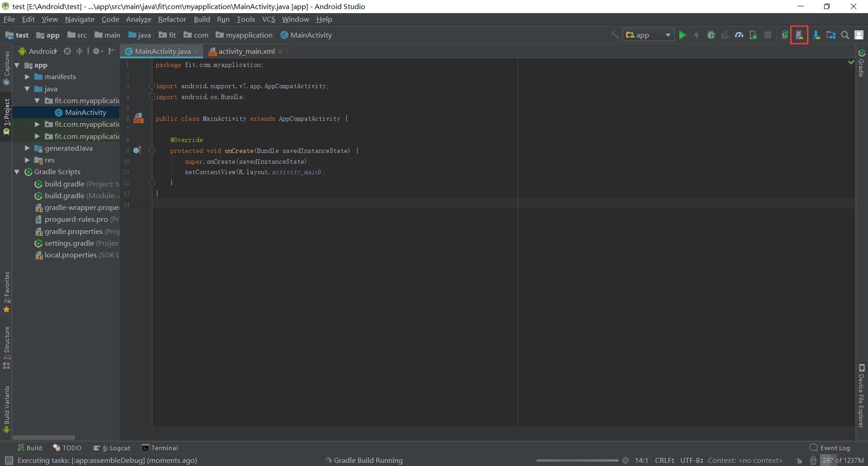Toggle the Build Variants tool window
Image resolution: width=868 pixels, height=466 pixels.
6,409
